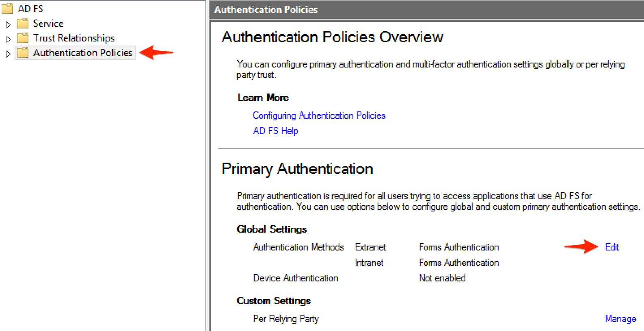The width and height of the screenshot is (644, 331).
Task: Edit the global authentication methods
Action: tap(612, 247)
